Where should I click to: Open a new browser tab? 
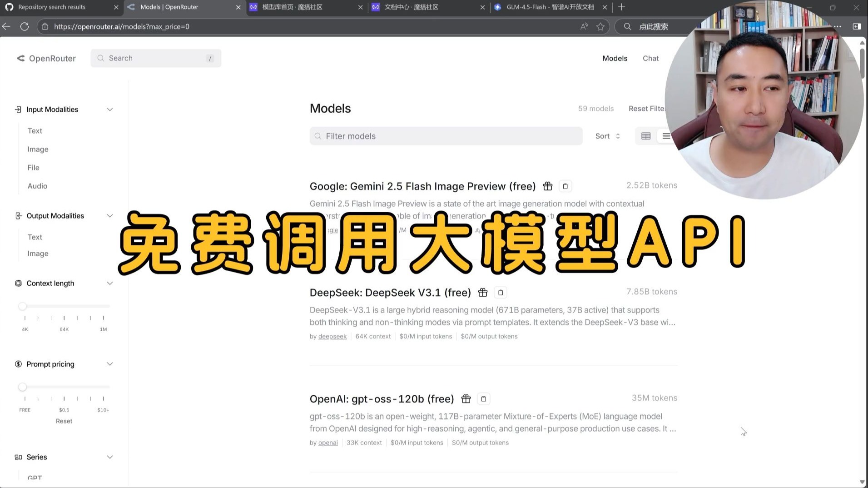pos(621,7)
